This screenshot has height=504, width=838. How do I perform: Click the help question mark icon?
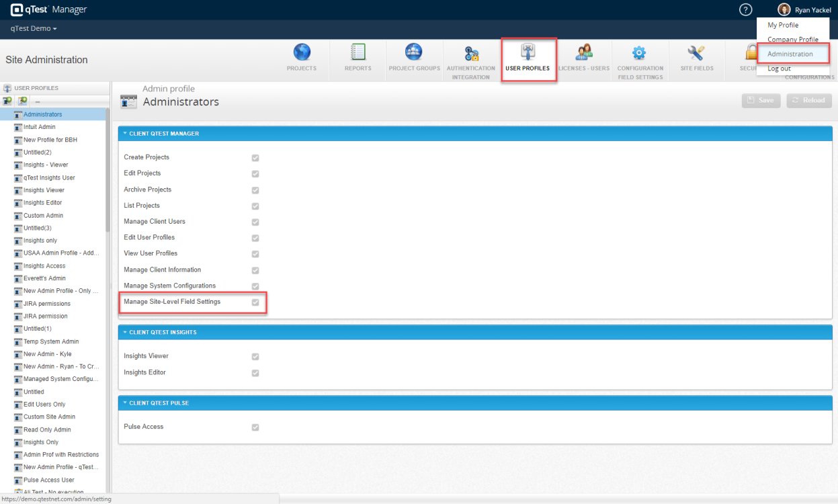[x=745, y=9]
